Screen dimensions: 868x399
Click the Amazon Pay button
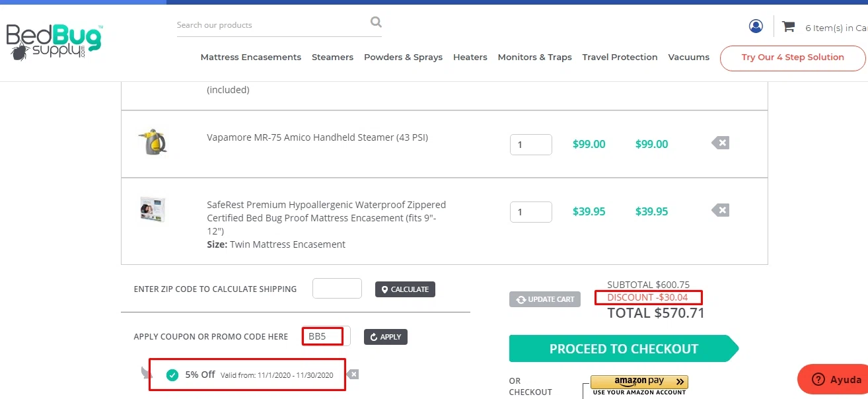(x=639, y=382)
